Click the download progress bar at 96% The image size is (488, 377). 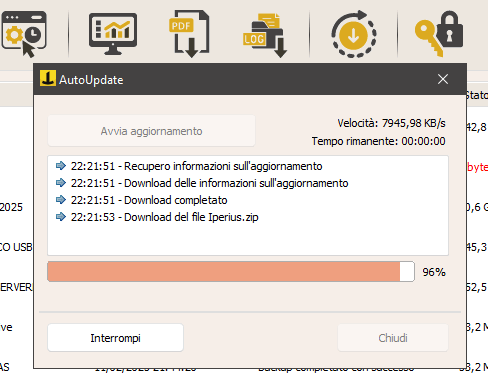(231, 272)
